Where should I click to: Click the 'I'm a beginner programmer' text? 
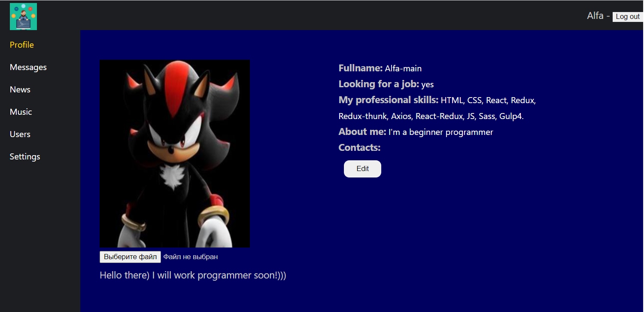(x=441, y=132)
